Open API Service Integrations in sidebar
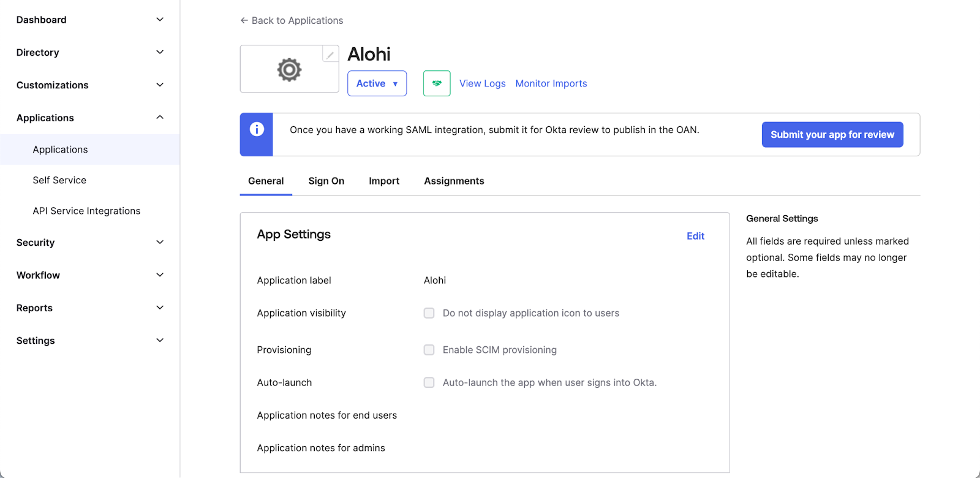The height and width of the screenshot is (478, 980). [86, 211]
